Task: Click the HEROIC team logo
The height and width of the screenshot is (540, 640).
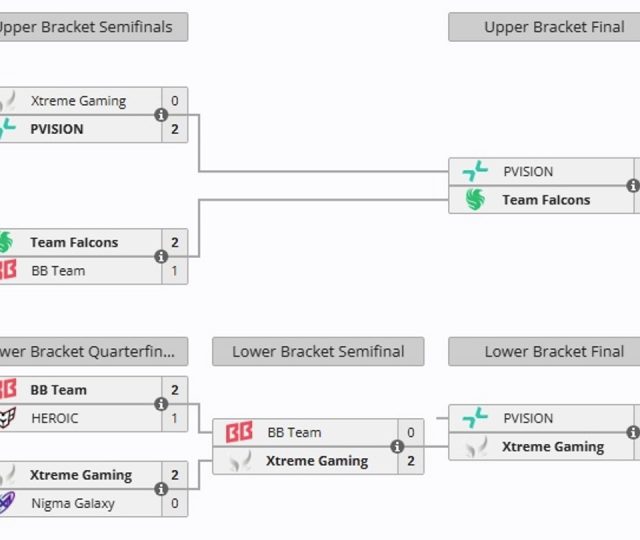Action: tap(6, 418)
